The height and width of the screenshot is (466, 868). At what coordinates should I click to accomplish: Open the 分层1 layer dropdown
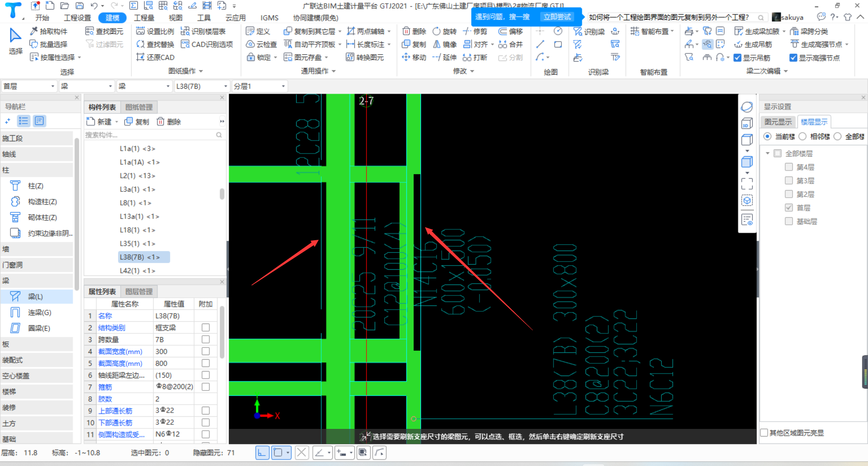(259, 86)
